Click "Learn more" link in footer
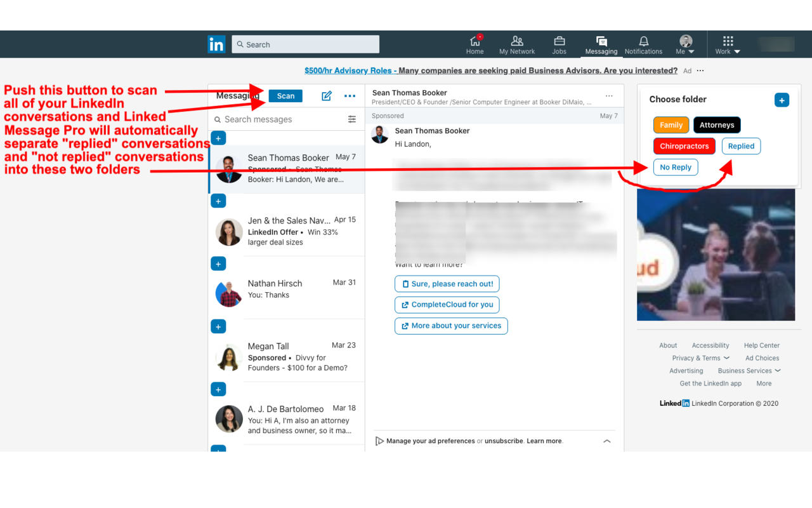This screenshot has height=508, width=812. [x=544, y=441]
